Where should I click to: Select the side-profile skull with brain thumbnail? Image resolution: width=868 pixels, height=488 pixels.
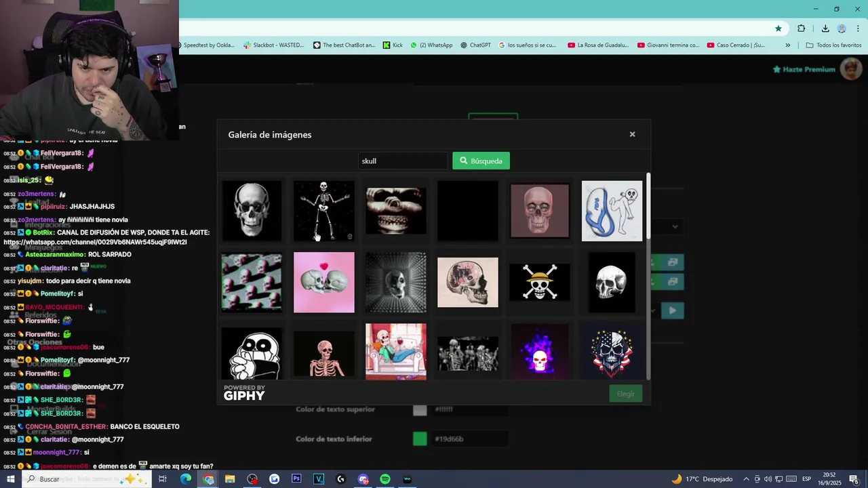(468, 283)
